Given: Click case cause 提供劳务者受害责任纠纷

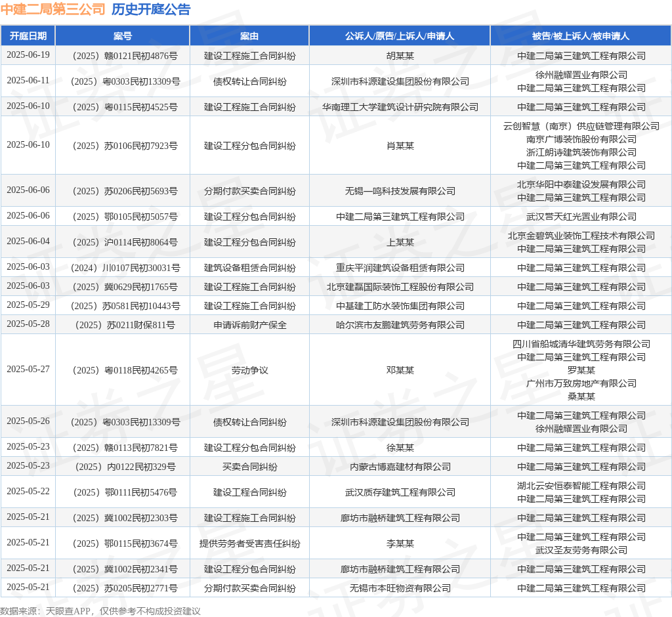Looking at the screenshot, I should tap(249, 543).
